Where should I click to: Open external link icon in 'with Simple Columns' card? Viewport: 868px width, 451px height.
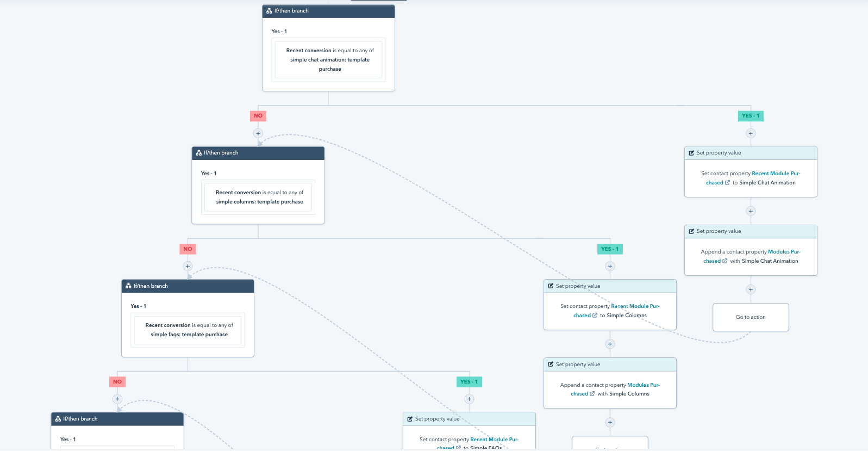[592, 394]
